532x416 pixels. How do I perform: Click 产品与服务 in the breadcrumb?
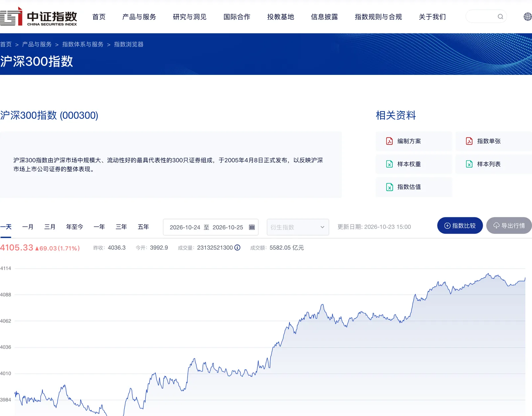(x=37, y=44)
